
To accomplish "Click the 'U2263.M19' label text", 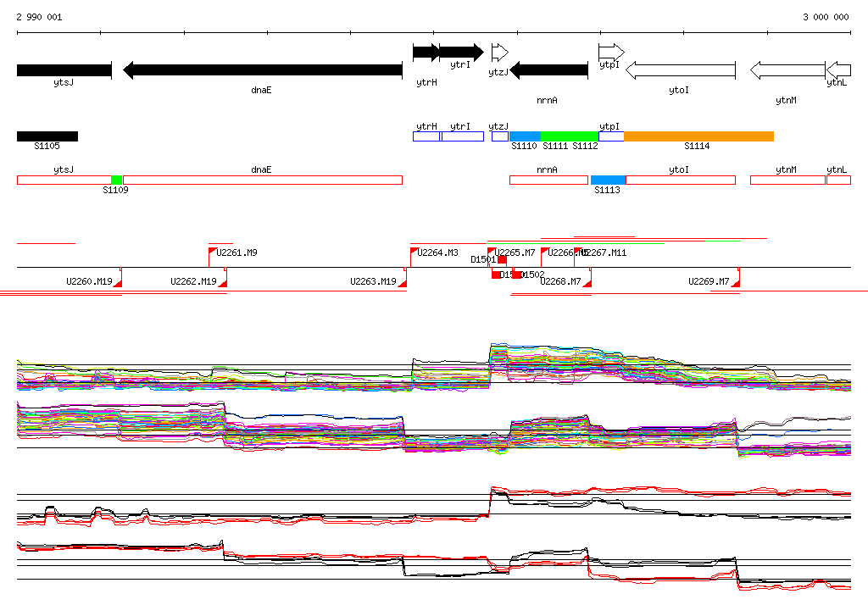I will pos(373,282).
